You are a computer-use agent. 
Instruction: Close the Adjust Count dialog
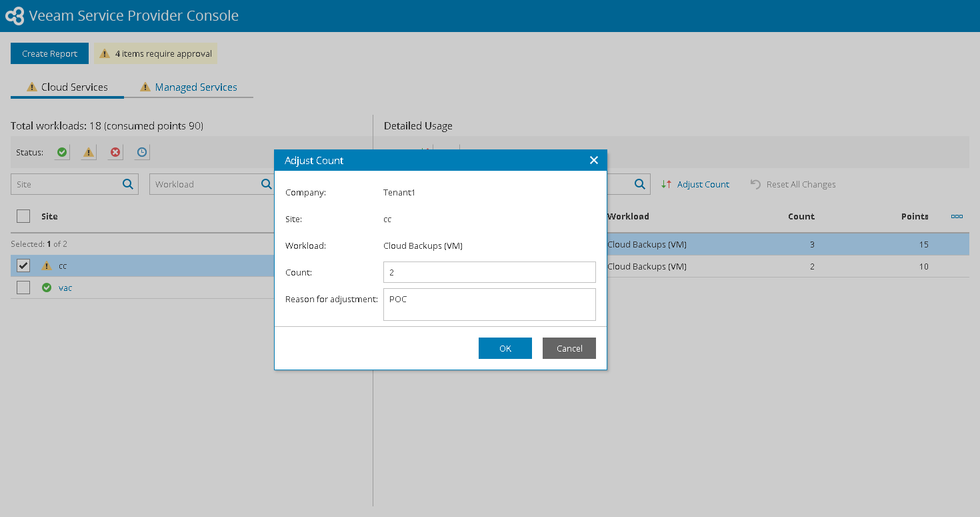tap(594, 160)
